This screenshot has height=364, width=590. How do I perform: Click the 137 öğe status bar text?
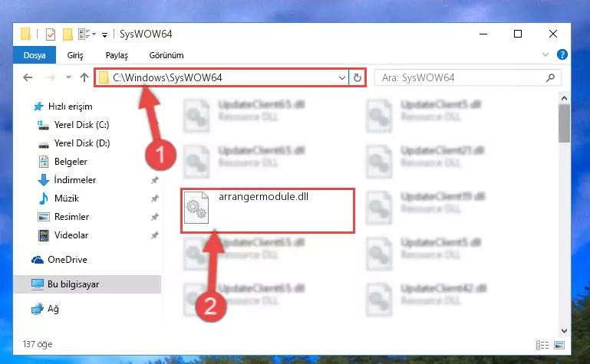[38, 344]
